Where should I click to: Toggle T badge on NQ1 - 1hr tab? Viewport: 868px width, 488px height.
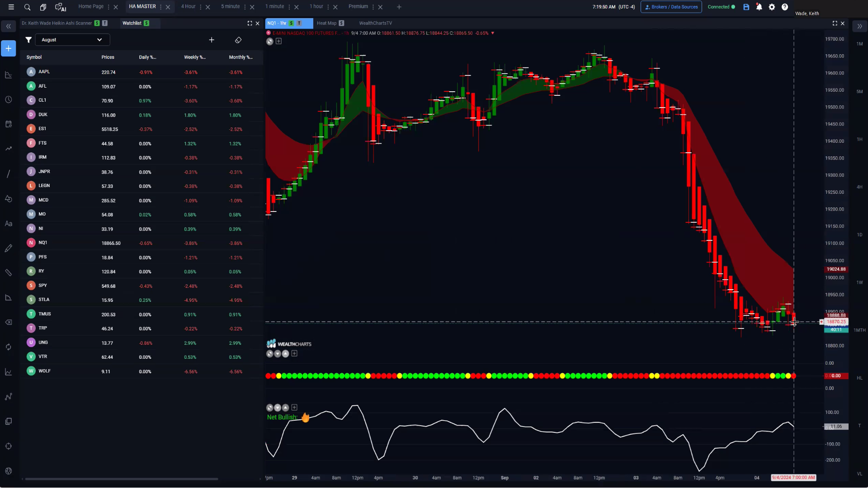[299, 23]
